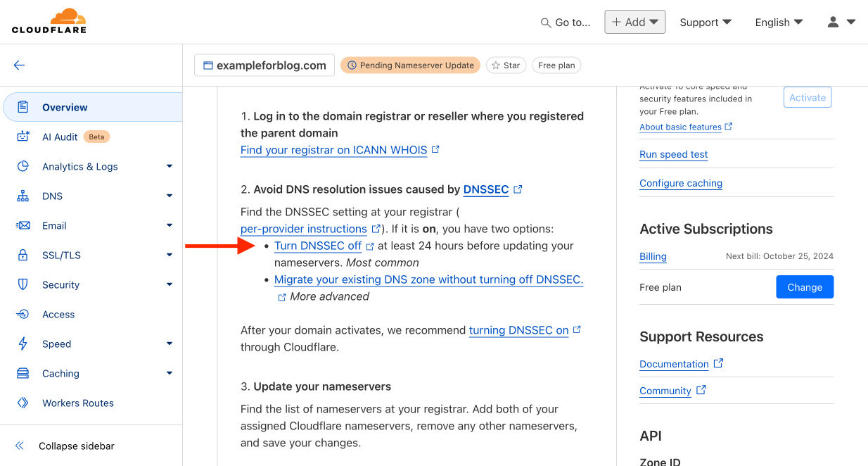Open the Turn DNSSEC off link
The image size is (868, 466).
[x=318, y=246]
